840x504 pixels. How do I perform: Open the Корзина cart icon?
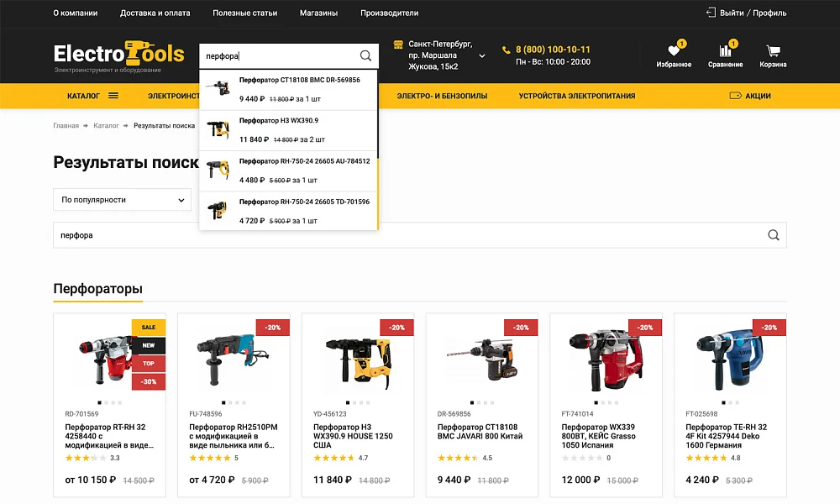click(773, 51)
